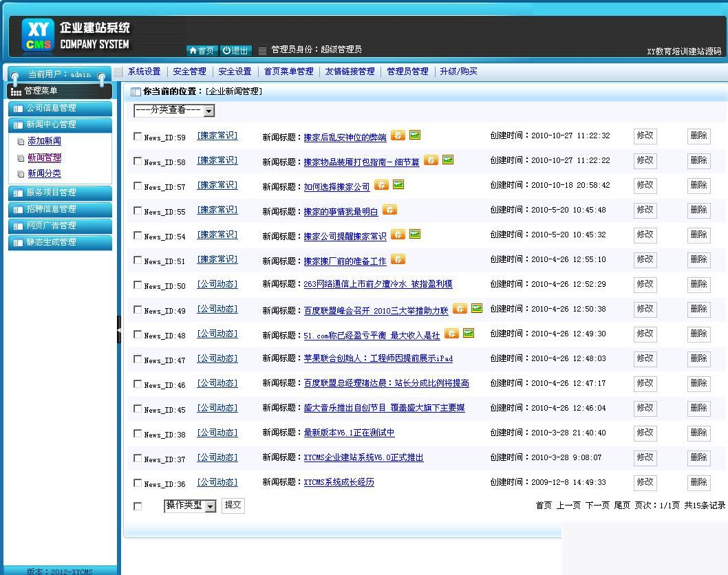
Task: Click the XY CMS logo
Action: tap(36, 35)
